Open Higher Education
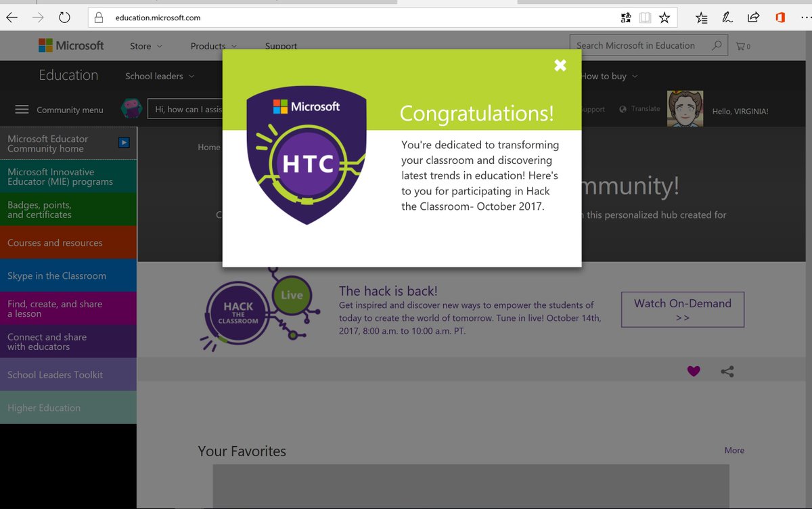This screenshot has height=509, width=812. coord(68,407)
